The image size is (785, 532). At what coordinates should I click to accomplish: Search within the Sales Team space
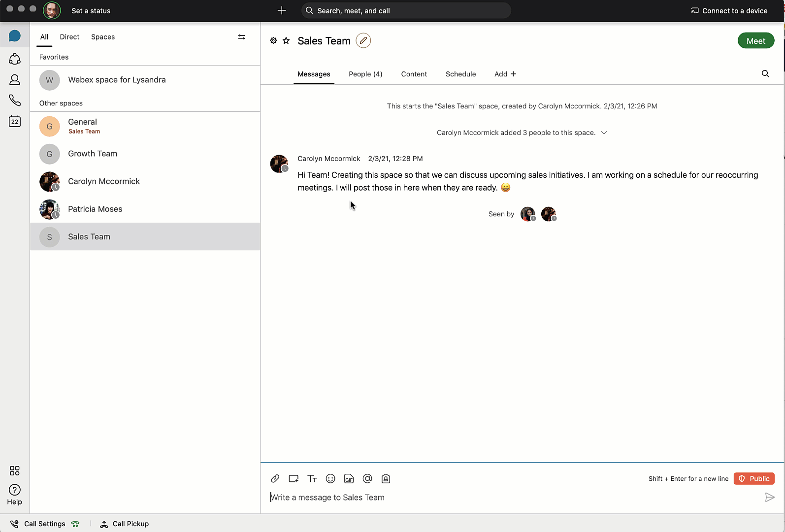[765, 74]
